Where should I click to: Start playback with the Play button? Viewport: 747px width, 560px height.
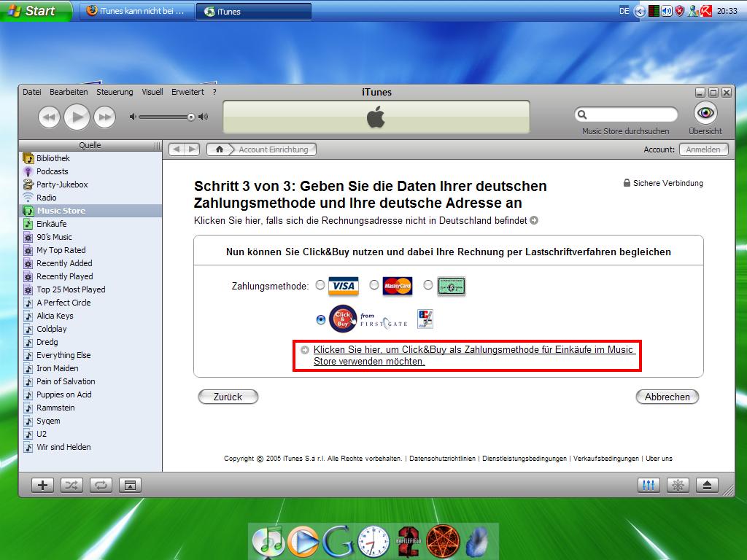tap(77, 117)
